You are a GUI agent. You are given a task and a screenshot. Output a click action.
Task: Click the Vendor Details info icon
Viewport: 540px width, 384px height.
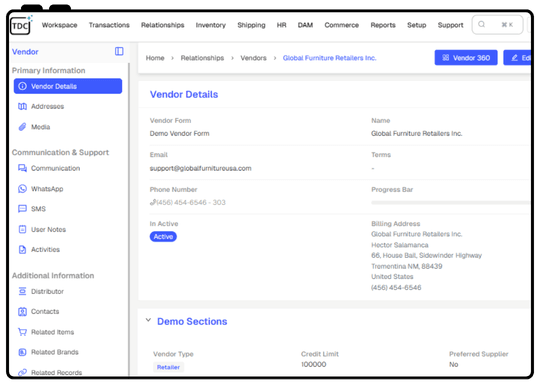point(22,86)
